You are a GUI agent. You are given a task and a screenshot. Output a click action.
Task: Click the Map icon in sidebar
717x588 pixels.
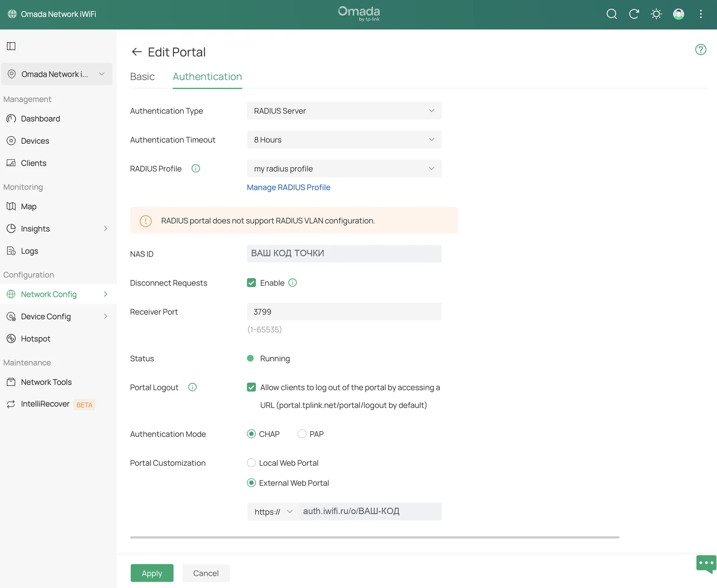(11, 206)
